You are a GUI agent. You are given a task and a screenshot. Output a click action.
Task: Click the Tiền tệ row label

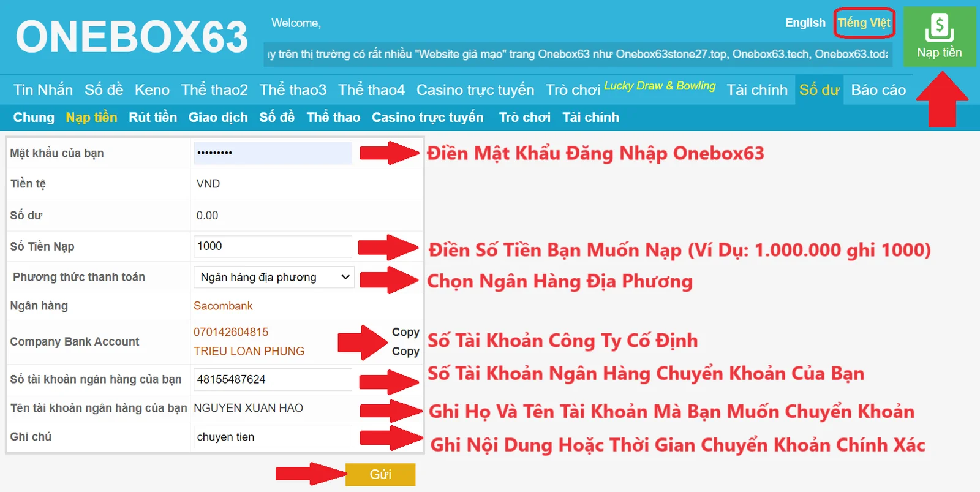coord(28,184)
